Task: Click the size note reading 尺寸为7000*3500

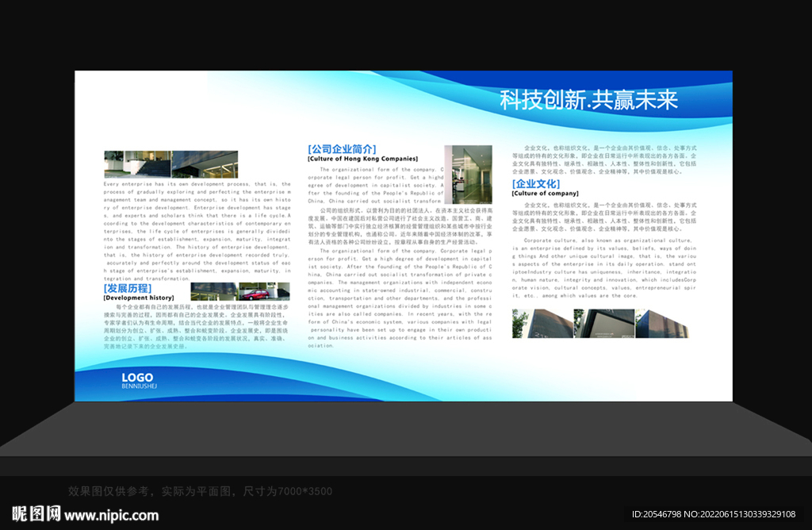Action: pyautogui.click(x=288, y=491)
